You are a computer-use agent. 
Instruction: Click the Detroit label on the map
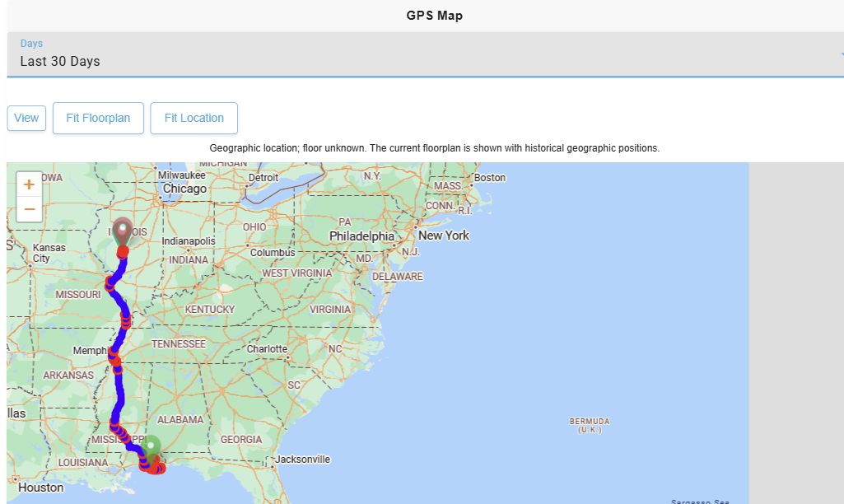[x=263, y=178]
